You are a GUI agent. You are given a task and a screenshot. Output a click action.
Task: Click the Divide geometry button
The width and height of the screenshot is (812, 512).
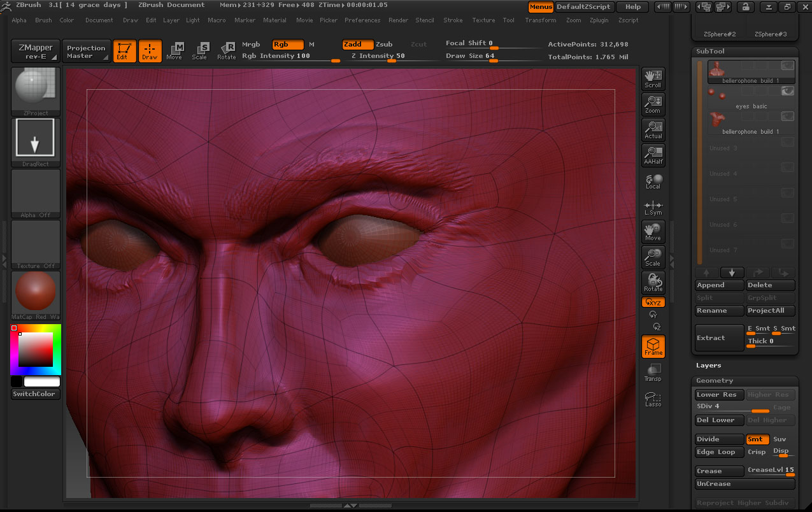point(720,439)
